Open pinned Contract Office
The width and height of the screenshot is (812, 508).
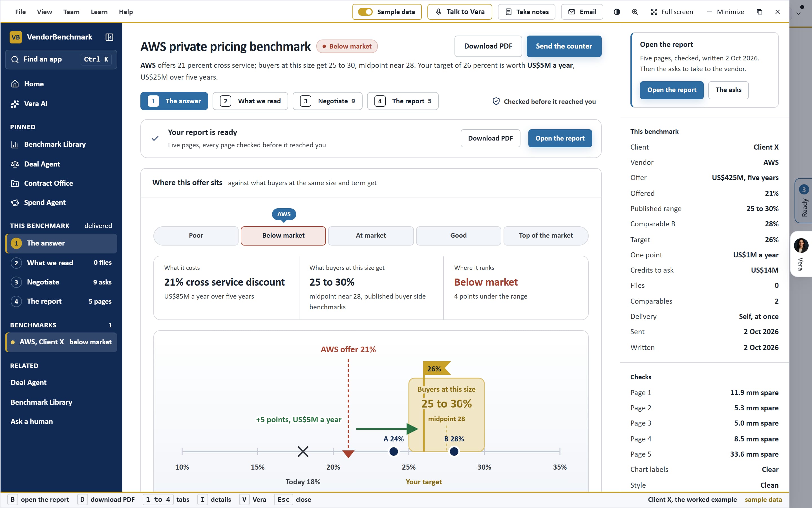tap(61, 183)
